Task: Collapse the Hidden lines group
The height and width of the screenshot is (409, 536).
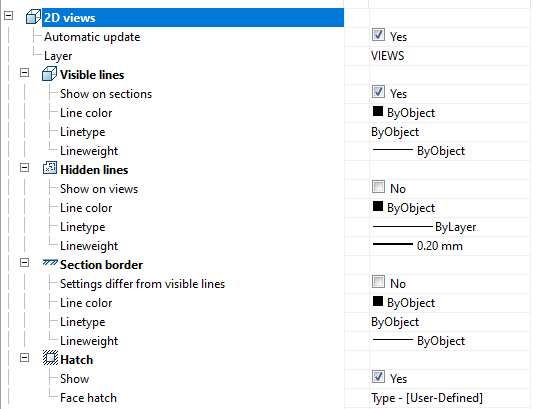Action: point(24,168)
